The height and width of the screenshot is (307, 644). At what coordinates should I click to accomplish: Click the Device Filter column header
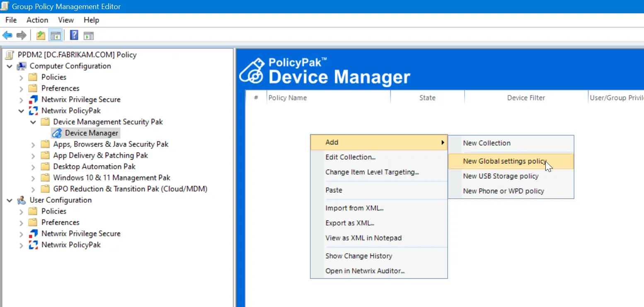[x=526, y=98]
